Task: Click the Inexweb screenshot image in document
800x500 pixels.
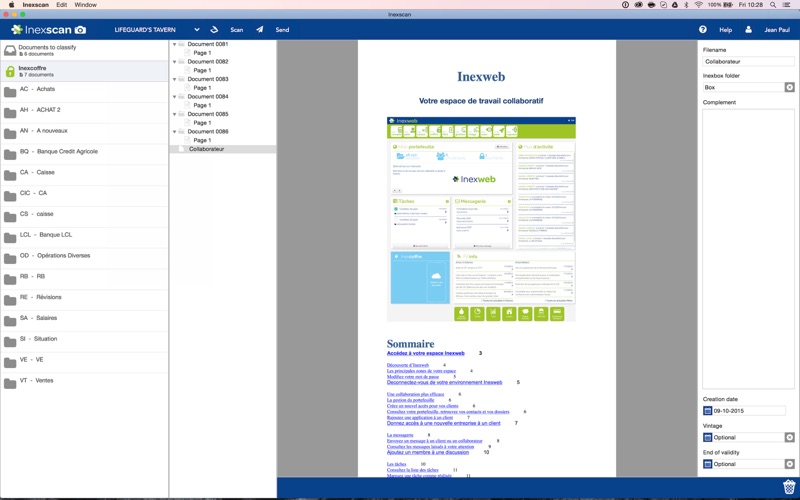Action: pyautogui.click(x=481, y=219)
